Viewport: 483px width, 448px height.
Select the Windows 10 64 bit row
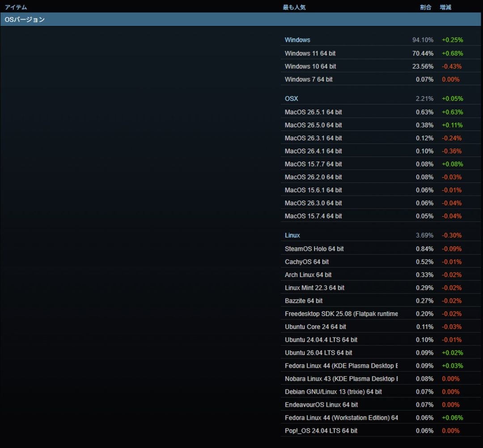[381, 66]
